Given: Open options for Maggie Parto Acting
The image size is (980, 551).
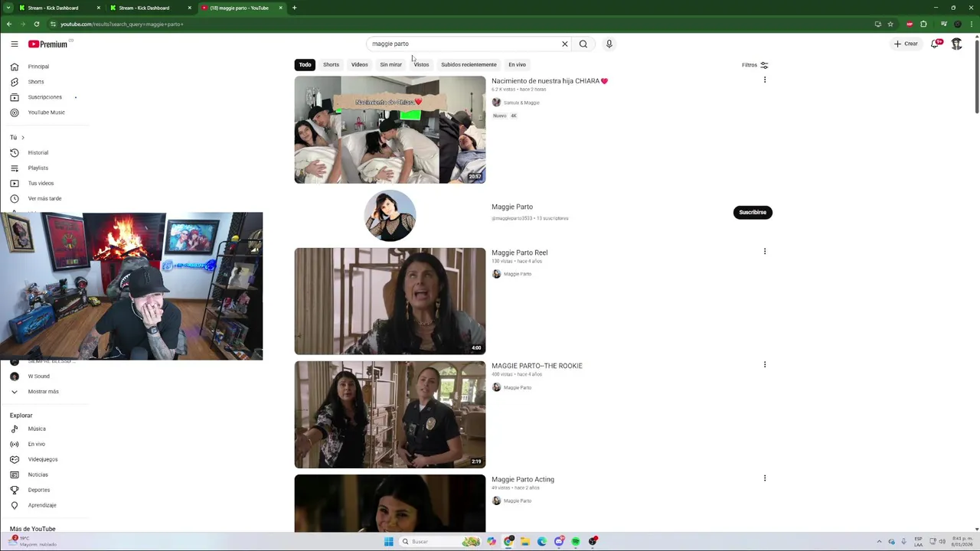Looking at the screenshot, I should [765, 478].
